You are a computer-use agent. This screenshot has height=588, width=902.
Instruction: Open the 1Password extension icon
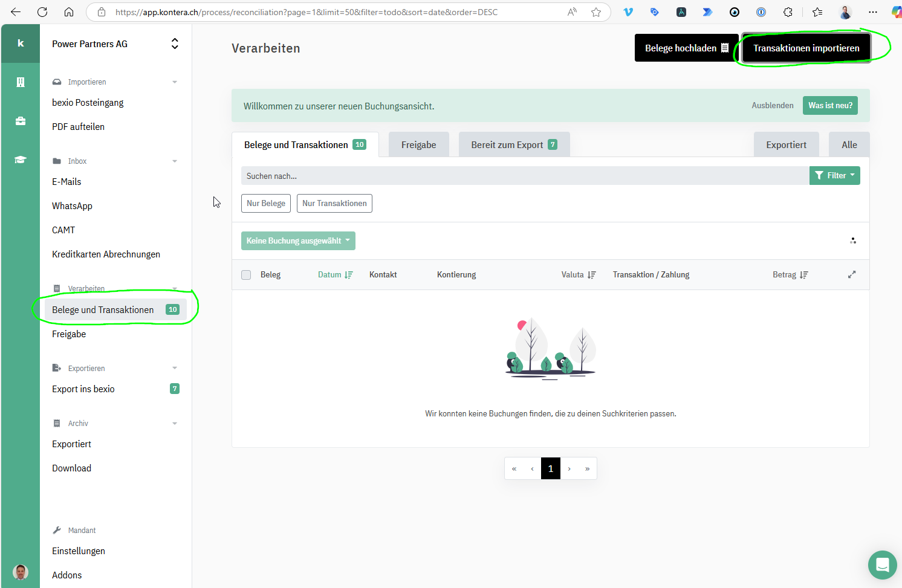click(x=761, y=12)
